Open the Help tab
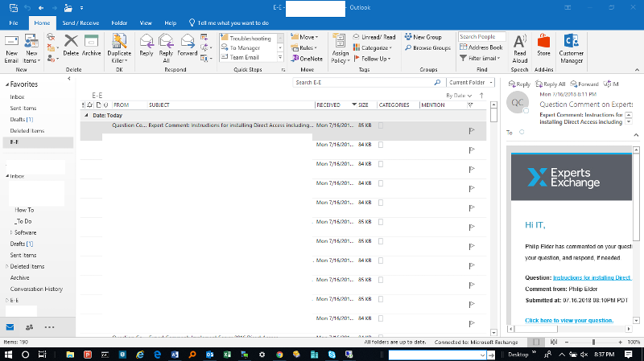 (x=171, y=23)
